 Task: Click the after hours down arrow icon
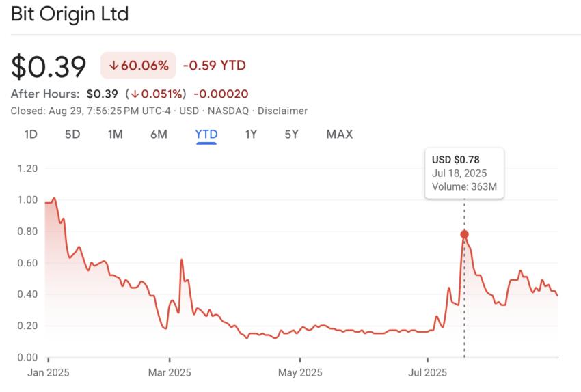pos(135,94)
